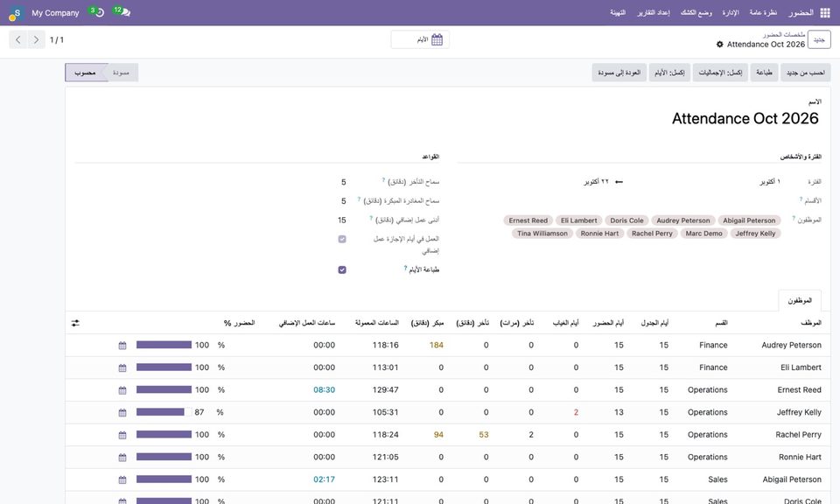
Task: Open the الحضور app menu item
Action: coord(801,13)
